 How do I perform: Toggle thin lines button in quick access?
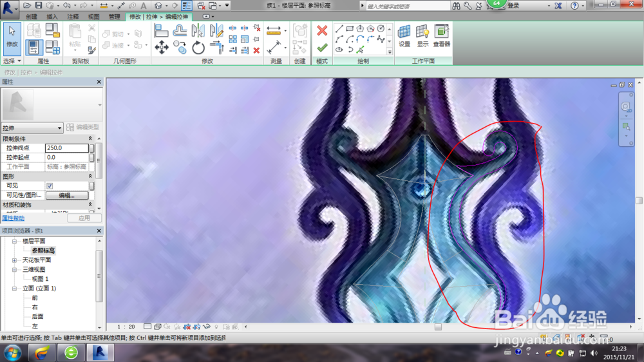[187, 5]
